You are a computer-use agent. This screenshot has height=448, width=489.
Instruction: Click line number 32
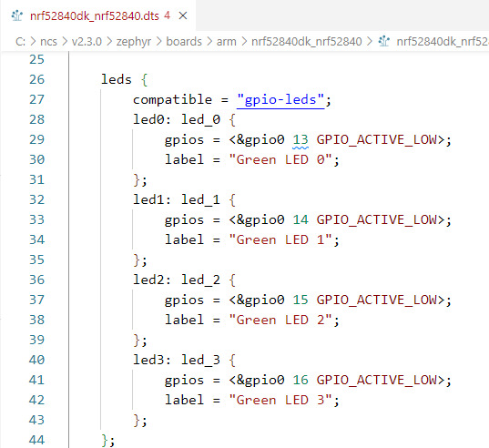point(36,199)
